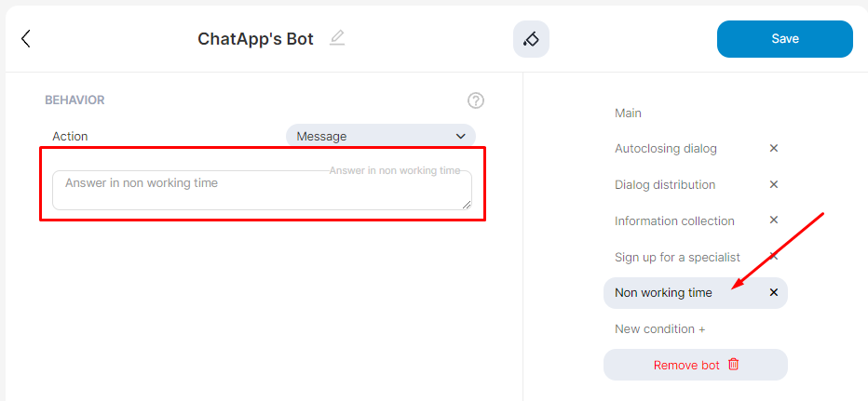Click the pencil icon to rename ChatApp's Bot
The width and height of the screenshot is (868, 401).
[337, 38]
